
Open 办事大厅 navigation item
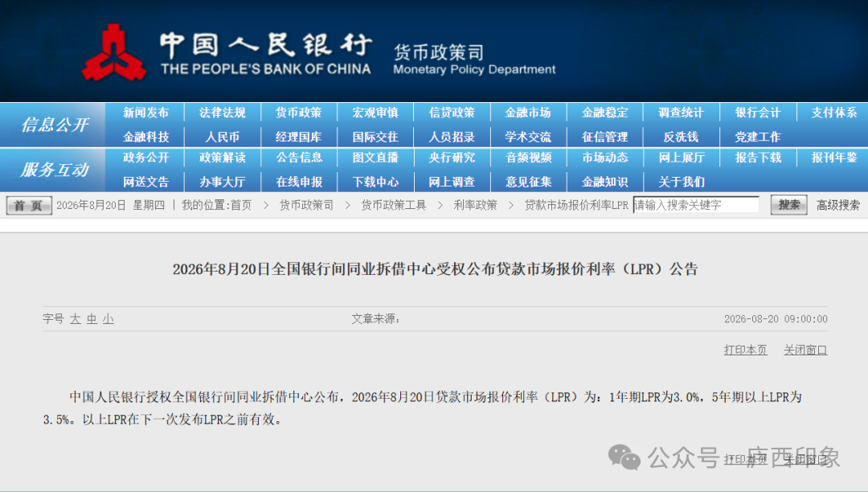pyautogui.click(x=222, y=182)
